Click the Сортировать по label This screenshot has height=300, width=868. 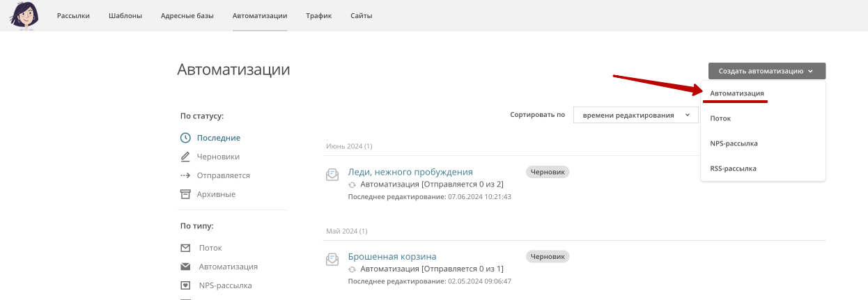(537, 116)
